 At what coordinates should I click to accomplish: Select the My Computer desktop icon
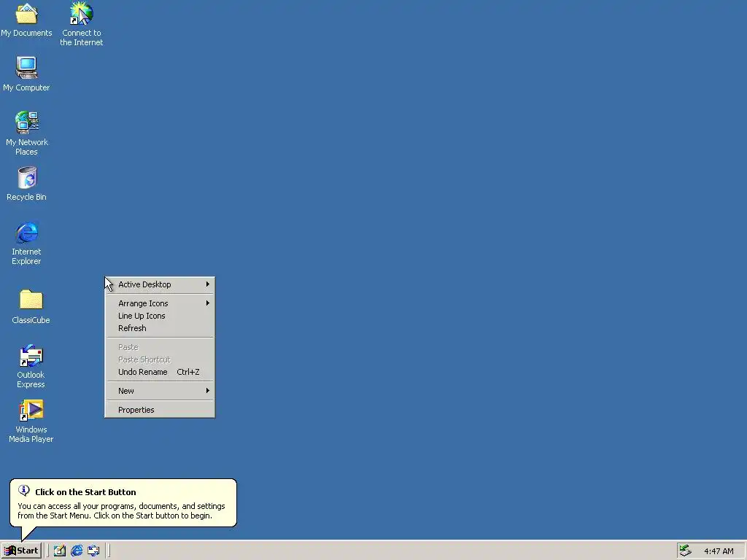[27, 68]
